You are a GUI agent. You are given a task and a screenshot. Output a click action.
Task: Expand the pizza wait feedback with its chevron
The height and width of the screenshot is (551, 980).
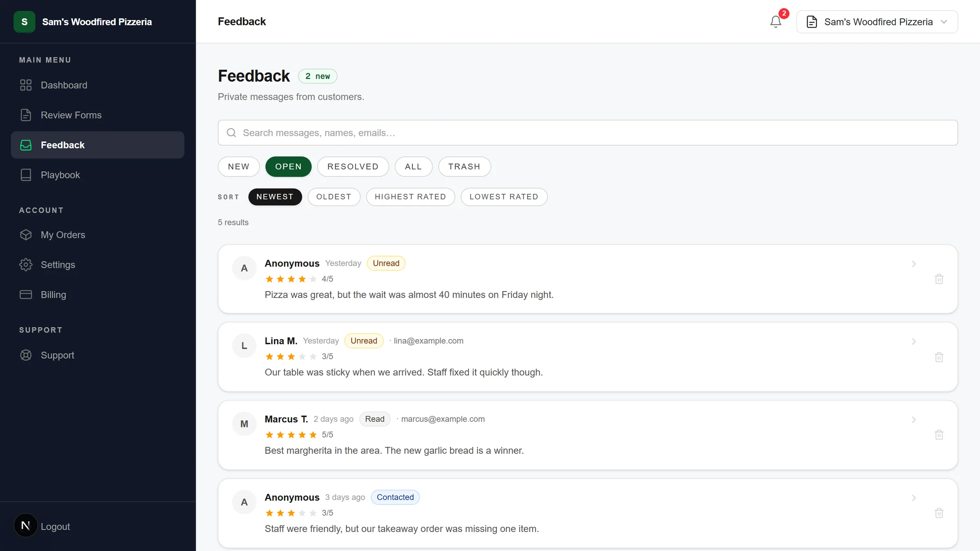[x=914, y=264]
